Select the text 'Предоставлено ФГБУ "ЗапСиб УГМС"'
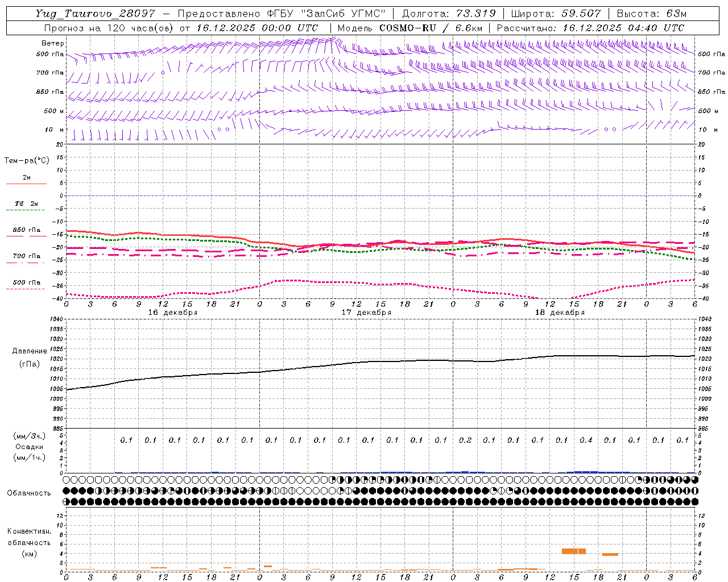Viewport: 728px width, 582px height. [x=282, y=14]
